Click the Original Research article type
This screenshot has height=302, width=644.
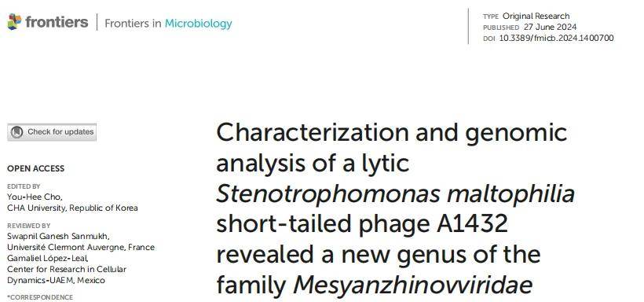(536, 16)
